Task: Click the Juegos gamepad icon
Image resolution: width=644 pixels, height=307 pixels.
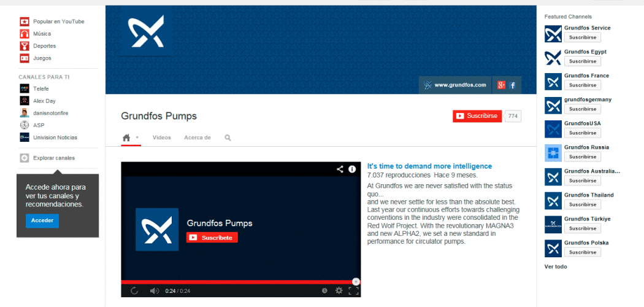Action: pyautogui.click(x=25, y=58)
